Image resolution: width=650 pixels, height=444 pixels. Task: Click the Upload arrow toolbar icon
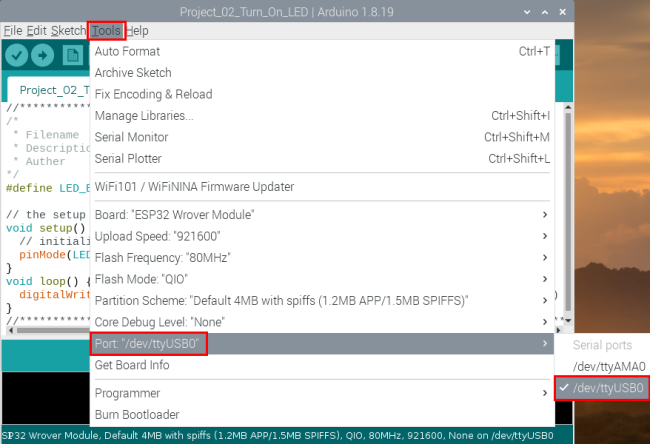pos(43,55)
